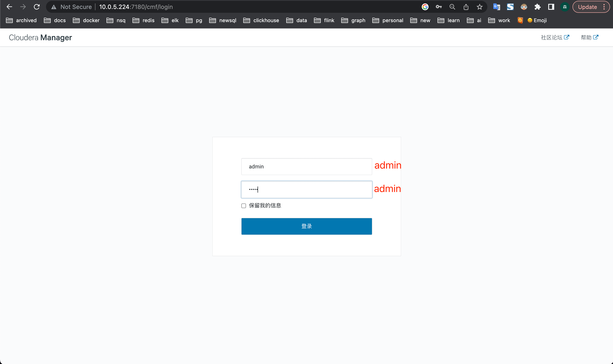Open the docker bookmarks folder

(x=86, y=20)
